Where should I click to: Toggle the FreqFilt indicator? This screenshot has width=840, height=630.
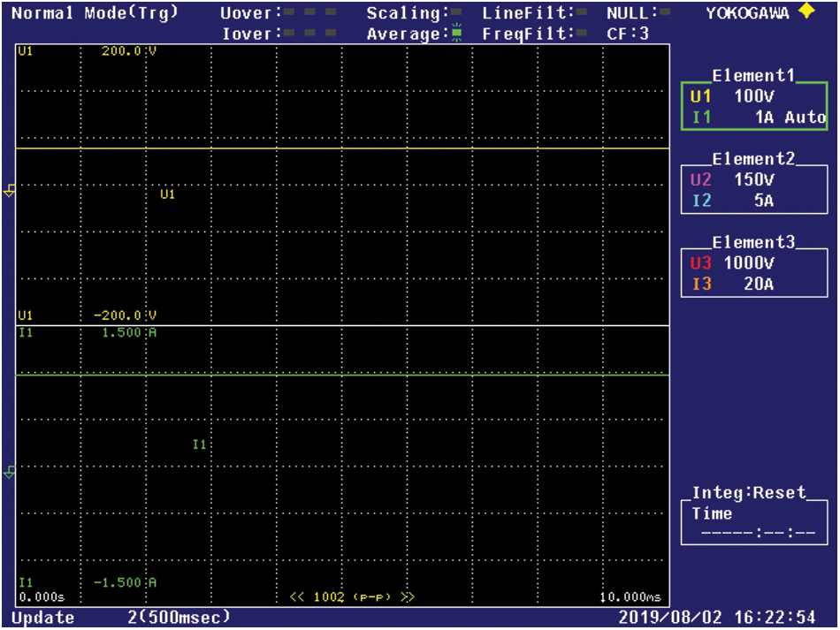(583, 34)
